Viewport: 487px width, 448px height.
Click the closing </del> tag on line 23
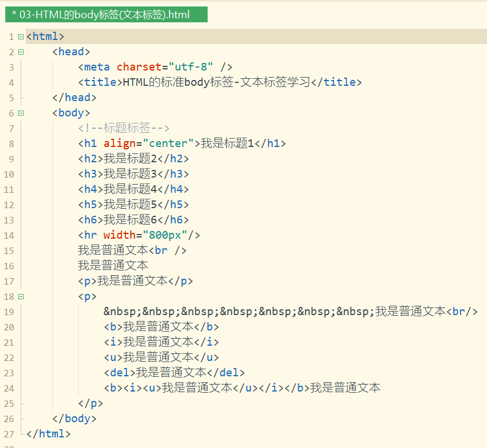pos(226,372)
